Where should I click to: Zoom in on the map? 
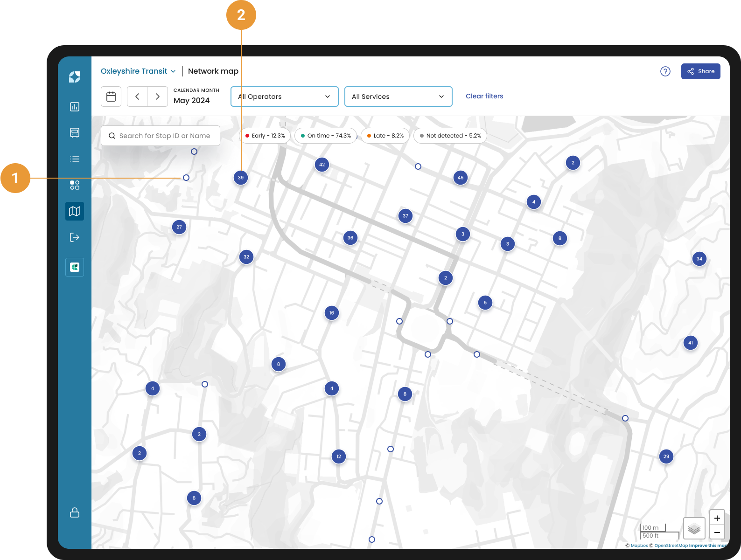[717, 518]
